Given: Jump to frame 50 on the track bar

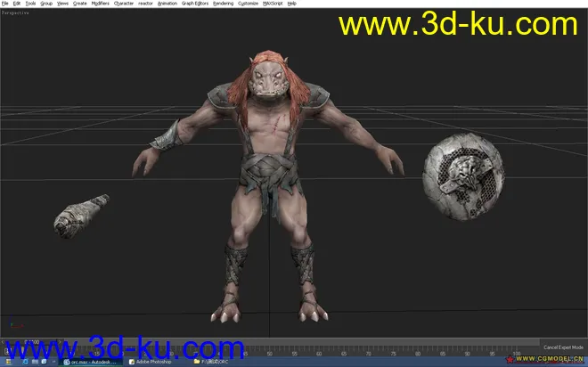Looking at the screenshot, I should (270, 353).
